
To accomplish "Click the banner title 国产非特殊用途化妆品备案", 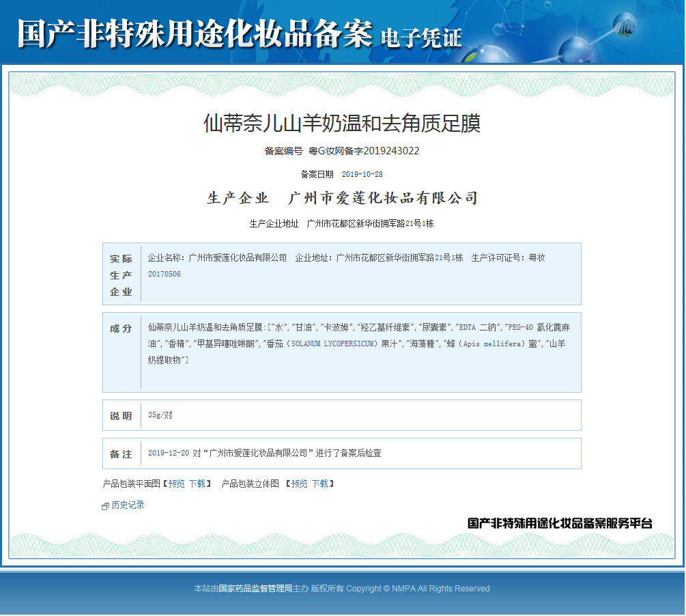I will [195, 33].
